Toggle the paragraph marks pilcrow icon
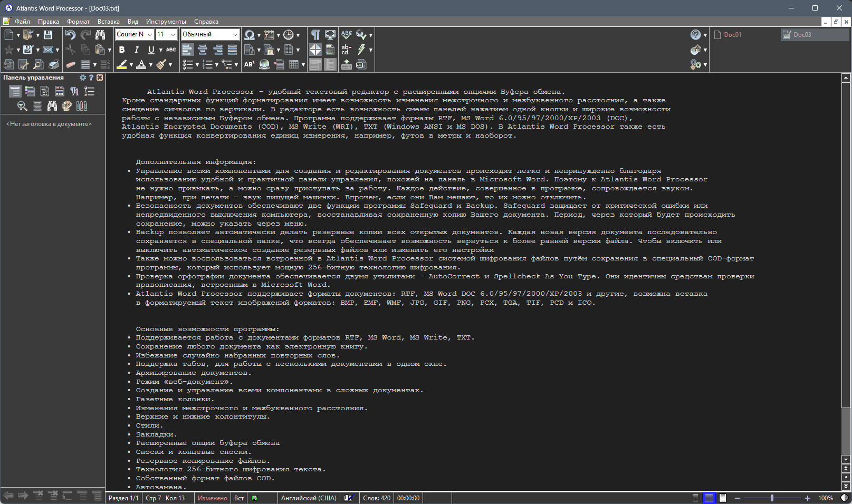 pos(315,35)
